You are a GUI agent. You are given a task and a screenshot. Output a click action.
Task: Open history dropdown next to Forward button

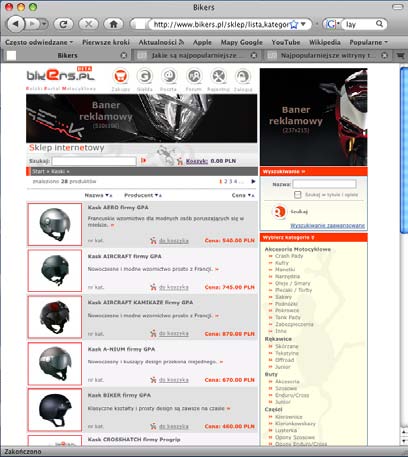point(44,24)
